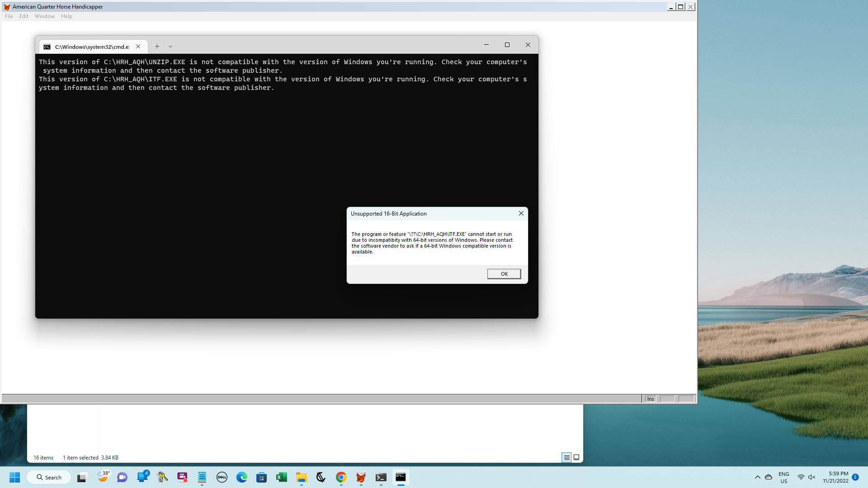The height and width of the screenshot is (488, 868).
Task: Open File Explorer from the taskbar
Action: (x=302, y=477)
